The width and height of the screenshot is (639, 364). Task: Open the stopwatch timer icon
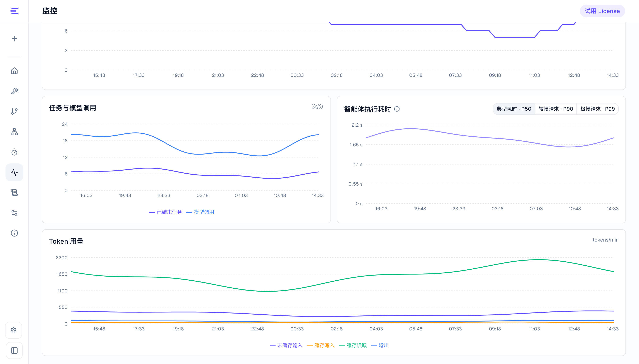tap(14, 152)
